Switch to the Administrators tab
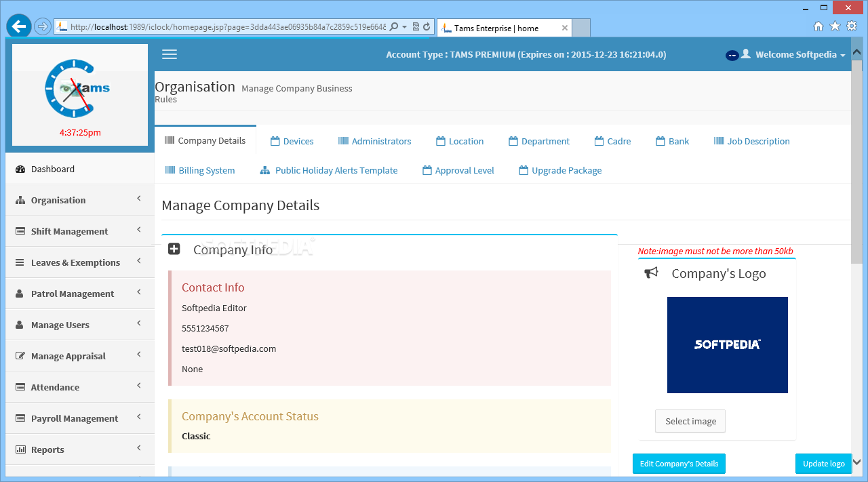 pos(374,141)
